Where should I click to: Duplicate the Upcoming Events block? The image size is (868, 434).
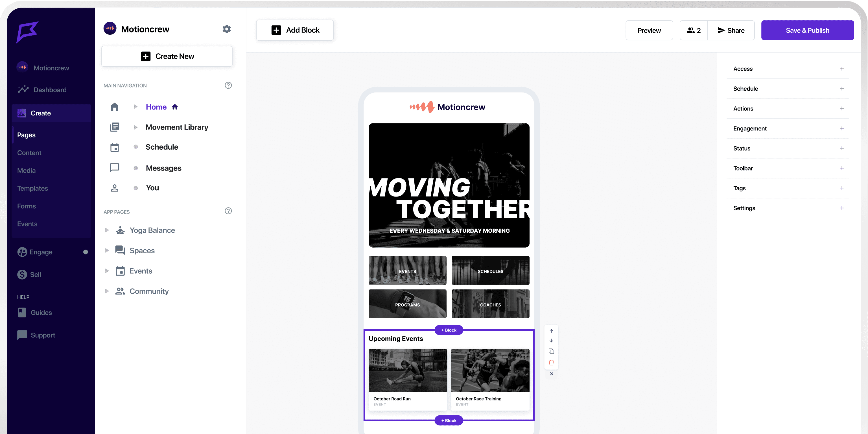(552, 351)
